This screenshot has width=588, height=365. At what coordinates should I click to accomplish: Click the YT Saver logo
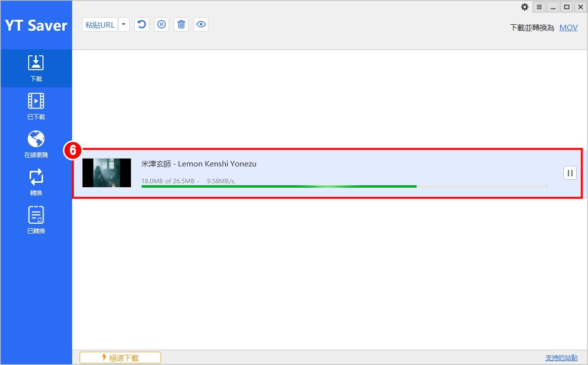click(x=36, y=25)
